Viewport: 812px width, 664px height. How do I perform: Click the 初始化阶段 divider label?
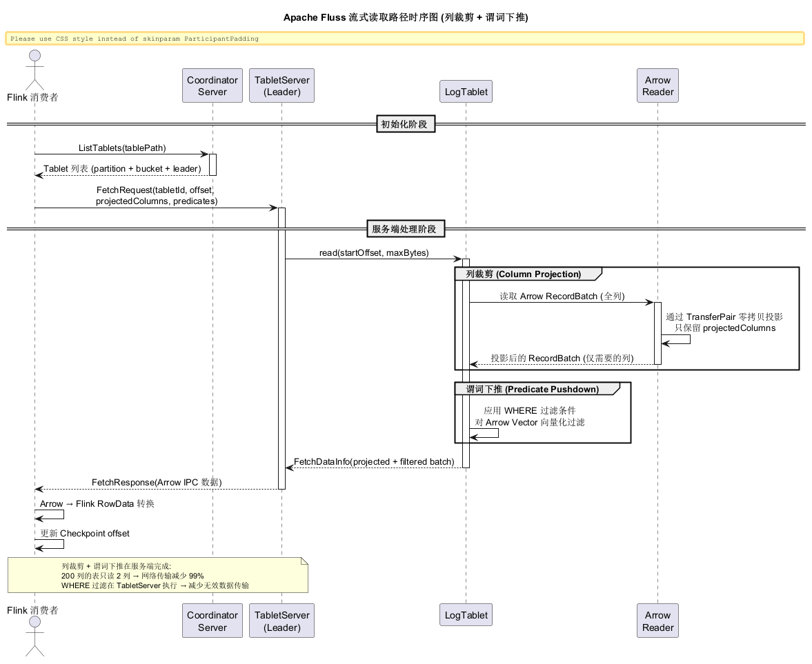pyautogui.click(x=406, y=124)
